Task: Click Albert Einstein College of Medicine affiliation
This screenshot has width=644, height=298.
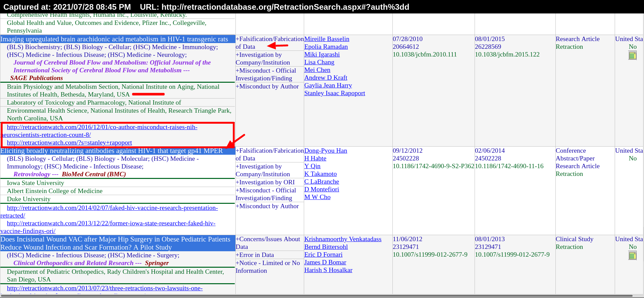Action: point(55,191)
